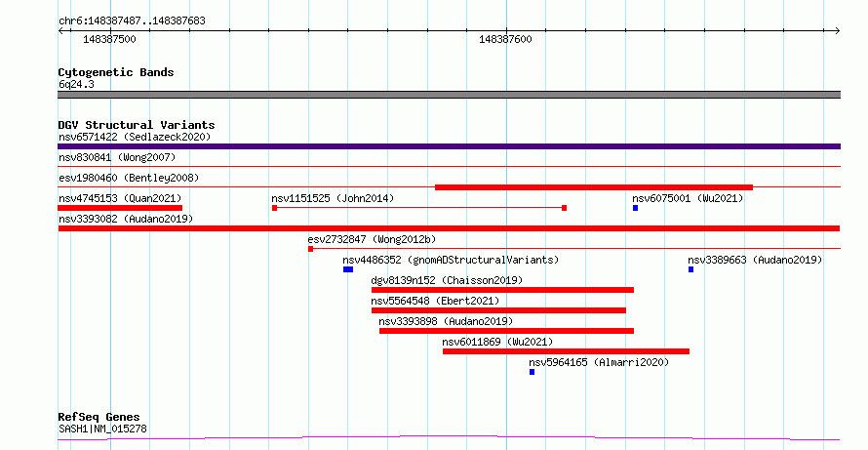Open the SASH1|NM_015278 gene label
The image size is (868, 450).
coord(102,429)
